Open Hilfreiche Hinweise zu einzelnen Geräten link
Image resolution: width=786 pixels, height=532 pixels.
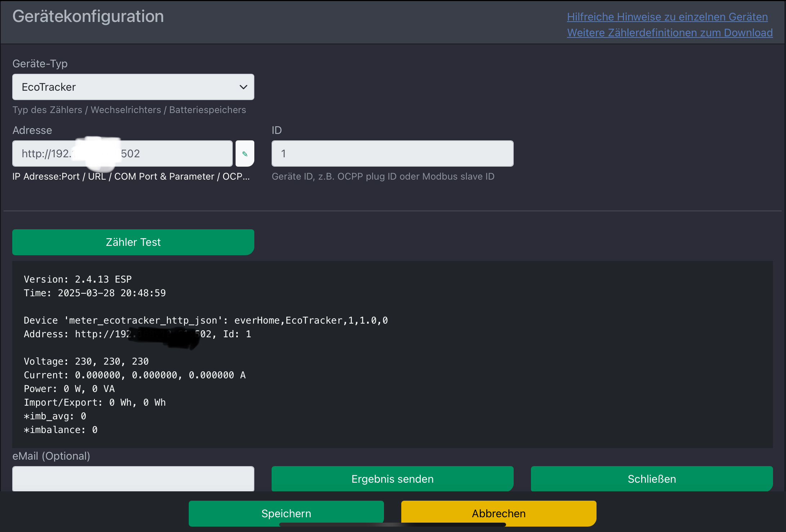coord(667,17)
